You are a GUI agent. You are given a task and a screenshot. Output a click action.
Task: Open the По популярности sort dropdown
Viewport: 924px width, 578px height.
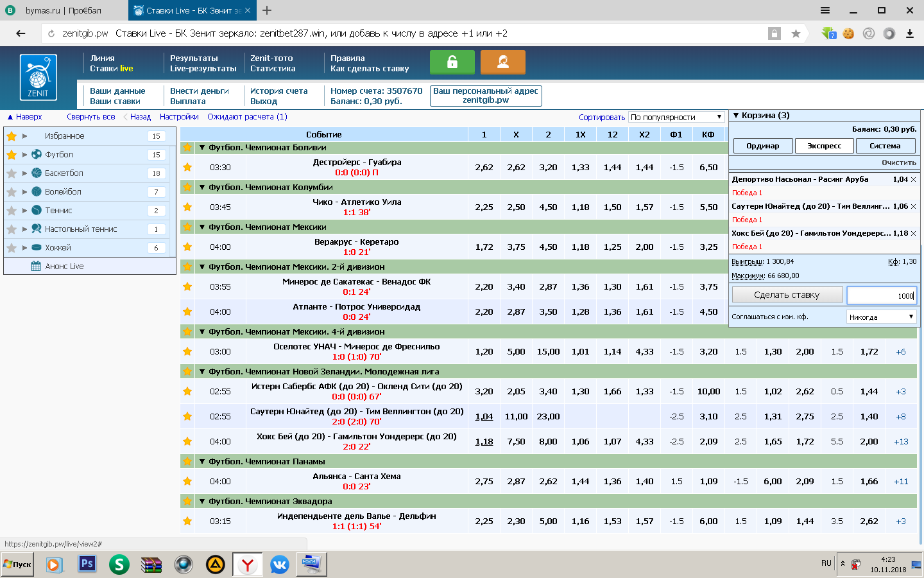pyautogui.click(x=676, y=117)
